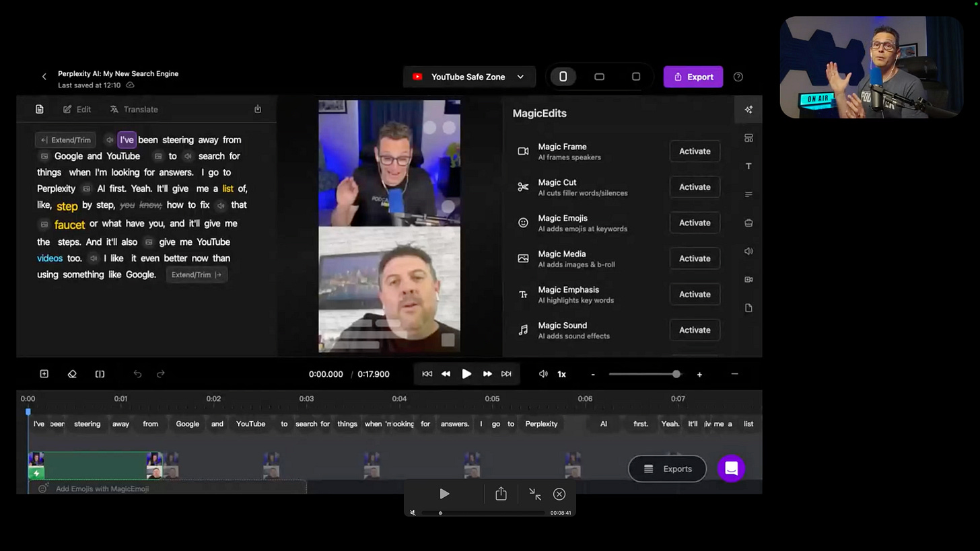The image size is (980, 551).
Task: Open the captions lines sidebar icon
Action: click(x=748, y=194)
